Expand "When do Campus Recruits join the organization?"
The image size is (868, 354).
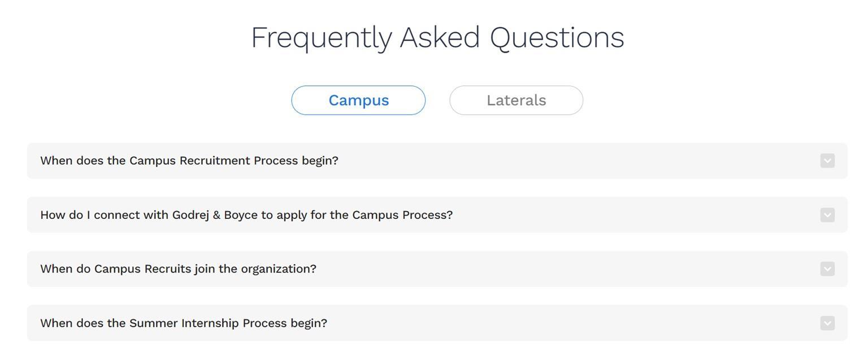[x=178, y=269]
